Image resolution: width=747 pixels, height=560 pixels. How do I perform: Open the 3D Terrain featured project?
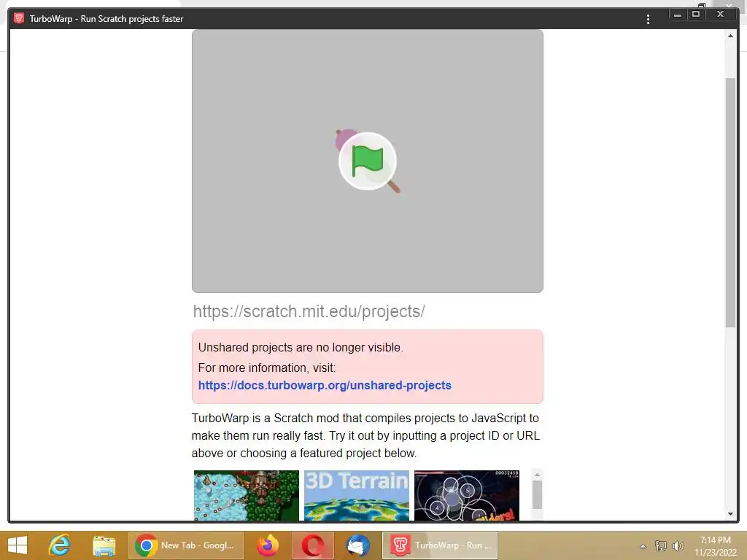tap(356, 495)
